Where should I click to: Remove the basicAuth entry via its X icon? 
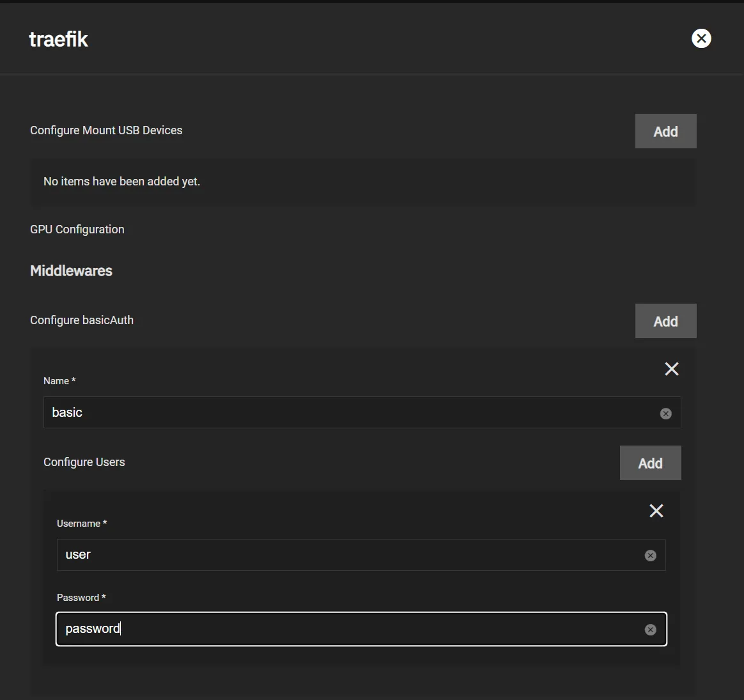click(671, 369)
